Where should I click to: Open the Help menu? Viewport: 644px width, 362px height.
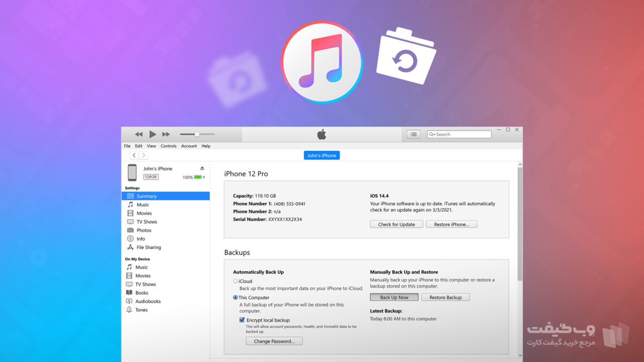point(206,146)
